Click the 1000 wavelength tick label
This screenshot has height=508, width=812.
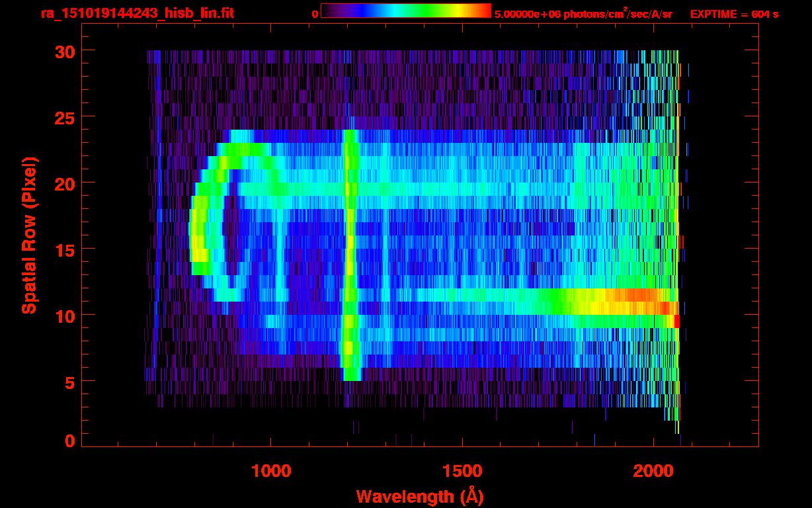click(271, 471)
